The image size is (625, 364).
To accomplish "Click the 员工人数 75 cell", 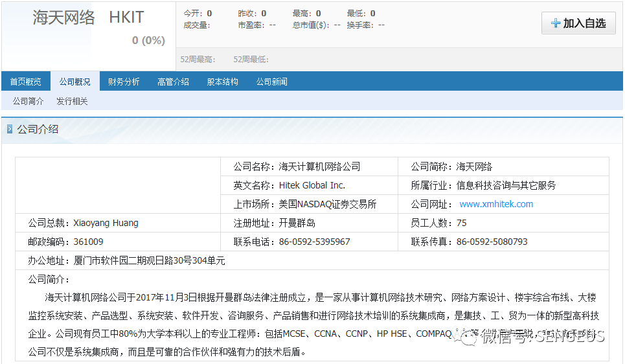I will (503, 223).
